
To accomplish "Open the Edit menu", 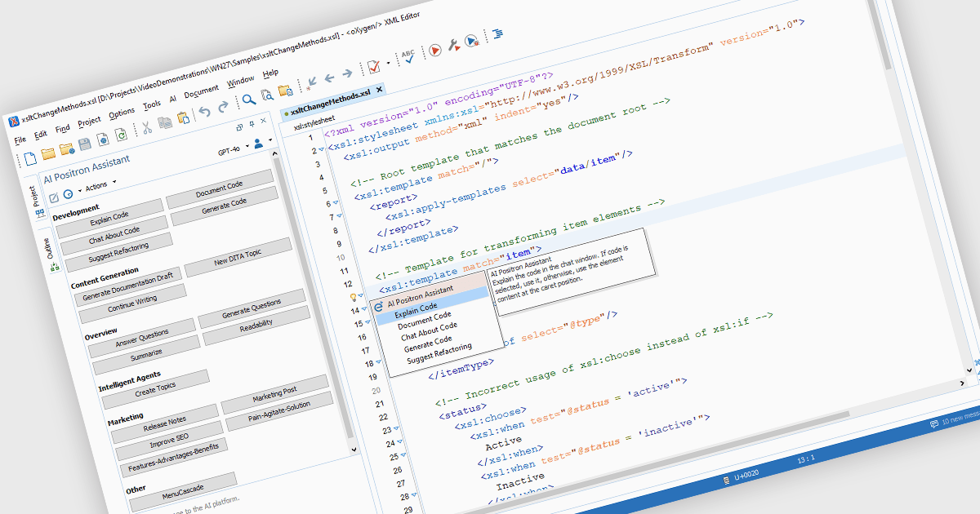I will point(41,135).
